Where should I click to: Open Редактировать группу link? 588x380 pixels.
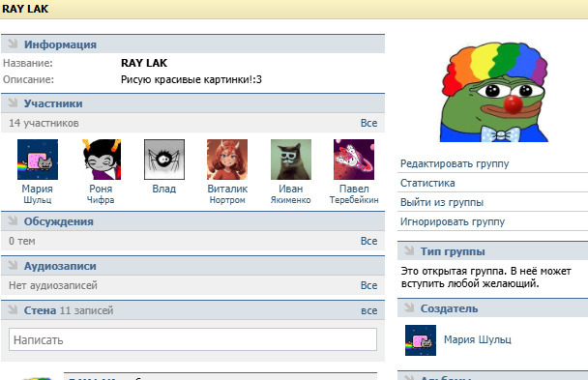[455, 163]
